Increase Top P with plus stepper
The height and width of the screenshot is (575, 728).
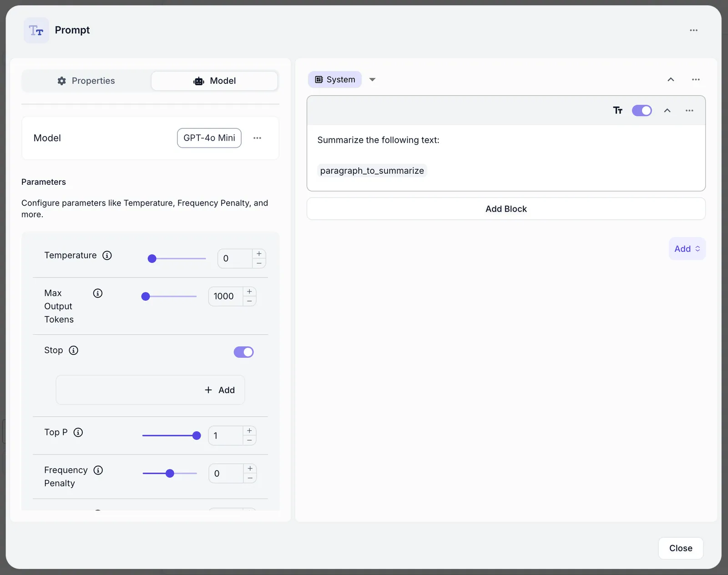tap(249, 431)
